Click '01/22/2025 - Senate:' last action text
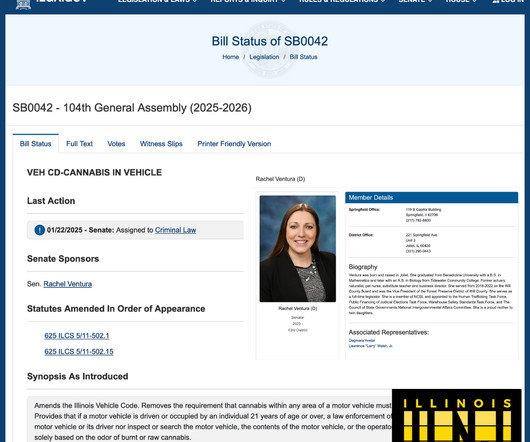The height and width of the screenshot is (442, 530). pos(80,230)
